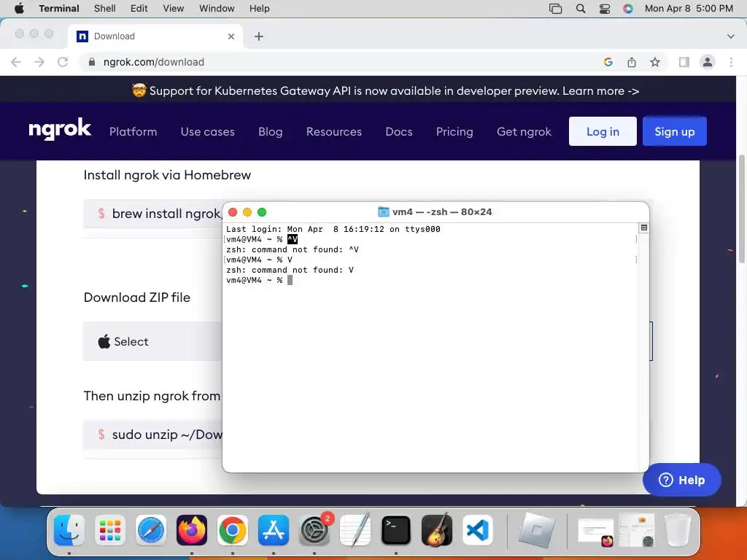Reload the ngrok download page

click(63, 62)
